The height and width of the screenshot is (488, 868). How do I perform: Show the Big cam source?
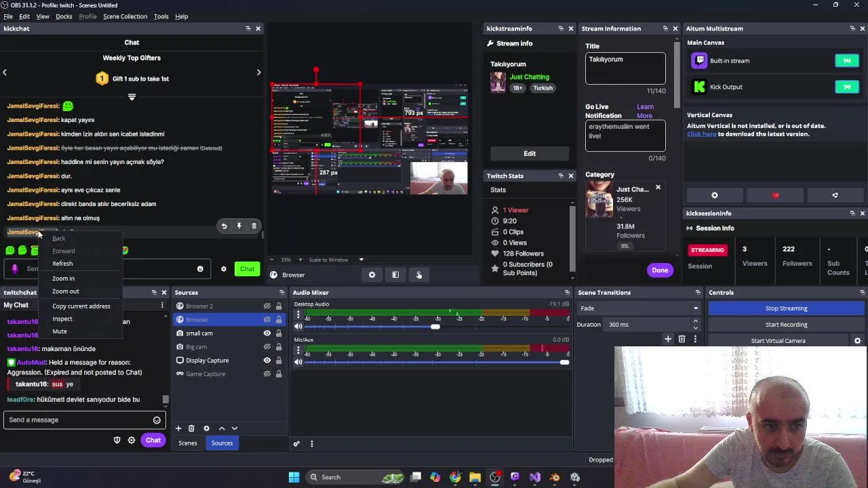[267, 347]
